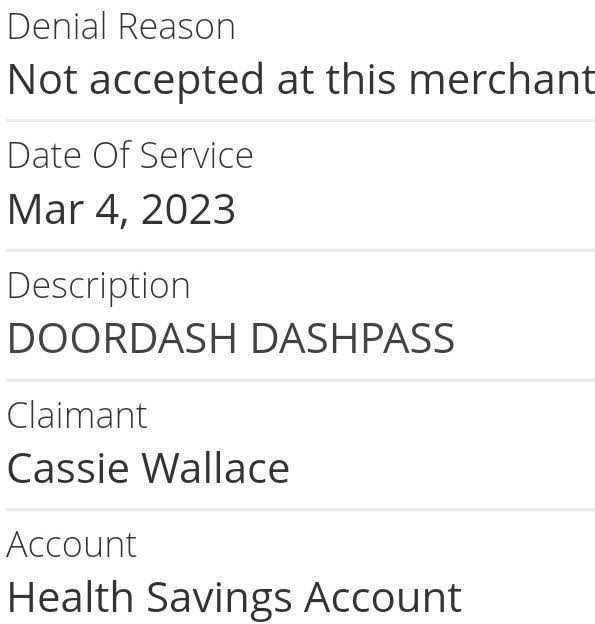595x624 pixels.
Task: Select the Mar 4, 2023 date value
Action: pos(121,210)
